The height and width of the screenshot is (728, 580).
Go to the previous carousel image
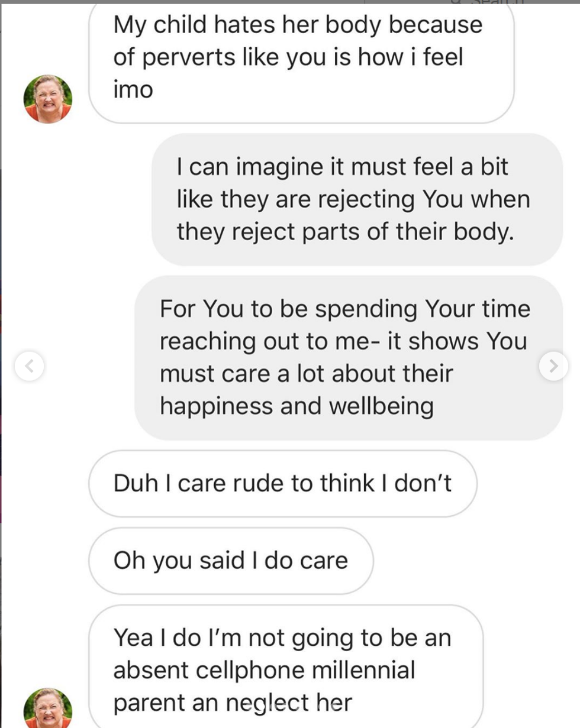click(29, 366)
